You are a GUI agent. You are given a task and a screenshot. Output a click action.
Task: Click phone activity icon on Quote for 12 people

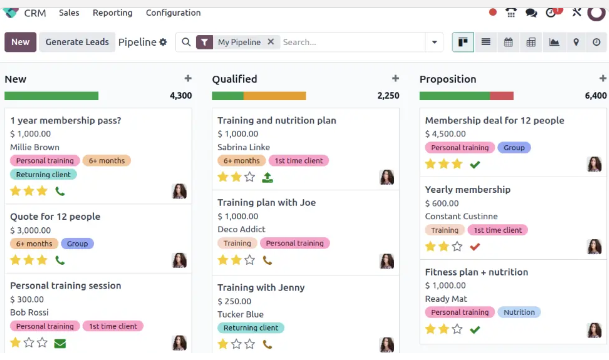click(60, 260)
